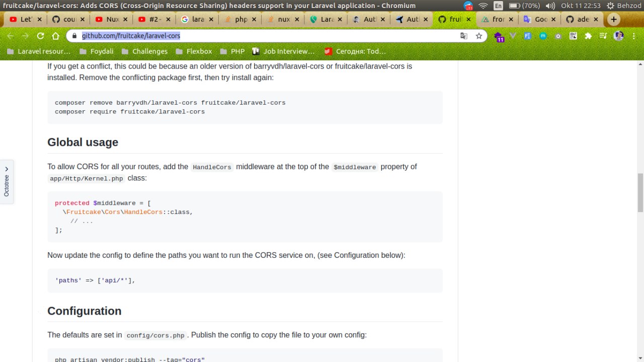644x362 pixels.
Task: Open the PHP bookmarks folder
Action: coord(232,51)
